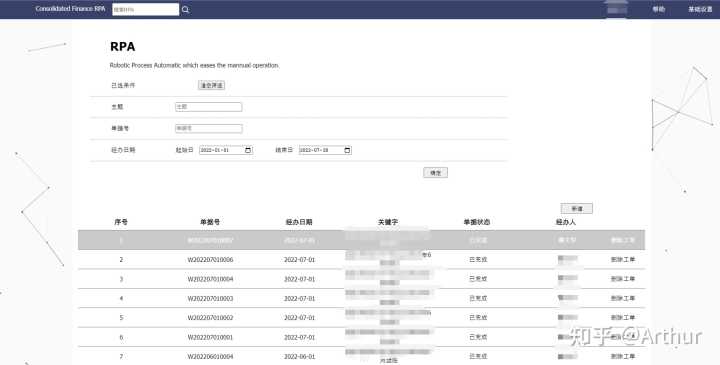This screenshot has width=720, height=365.
Task: Click the 起始日 date value 2022-01-01
Action: 215,150
